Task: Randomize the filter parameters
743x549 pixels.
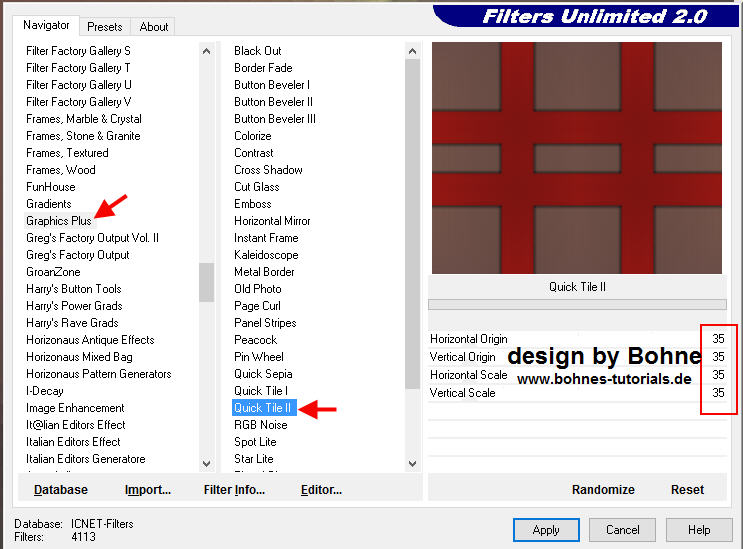Action: tap(603, 489)
